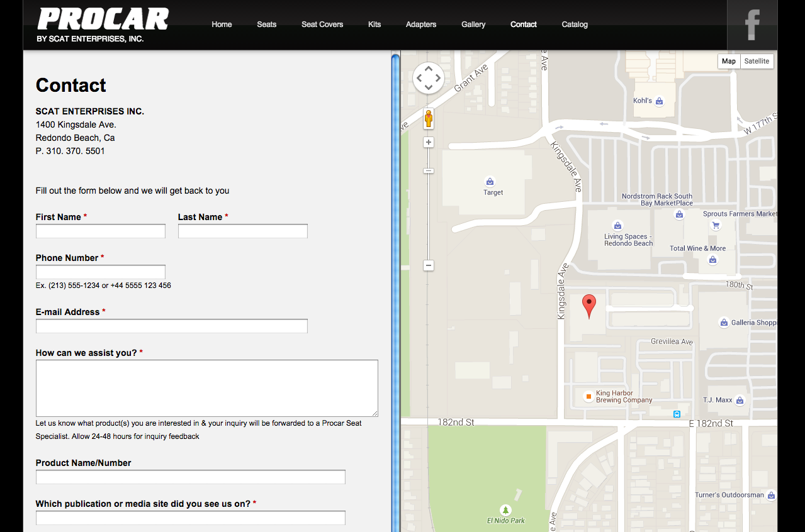Focus the First Name field
This screenshot has width=805, height=532.
[101, 231]
